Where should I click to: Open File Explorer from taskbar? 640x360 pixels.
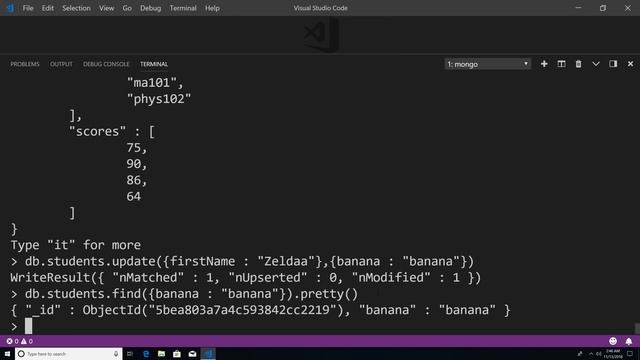(x=161, y=354)
